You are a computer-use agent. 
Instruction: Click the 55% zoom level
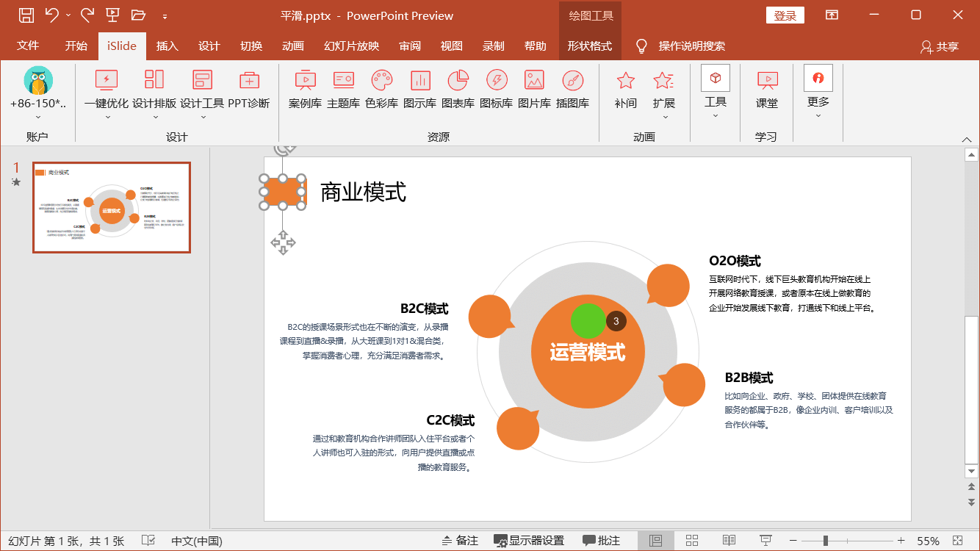pos(928,541)
